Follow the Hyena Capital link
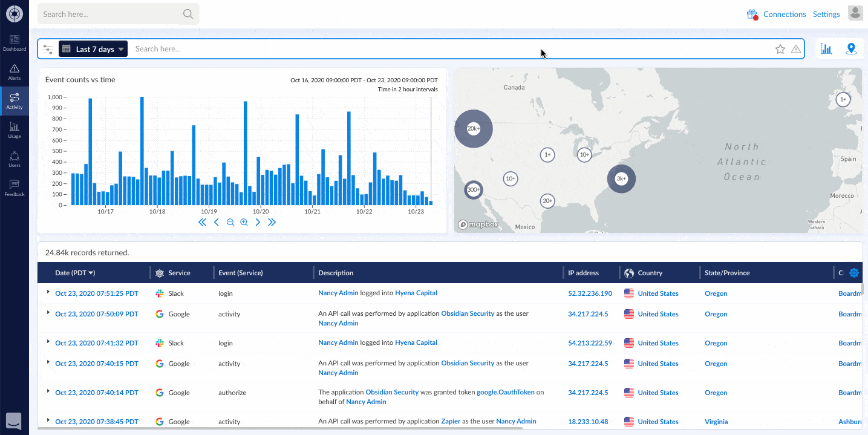 coord(416,293)
